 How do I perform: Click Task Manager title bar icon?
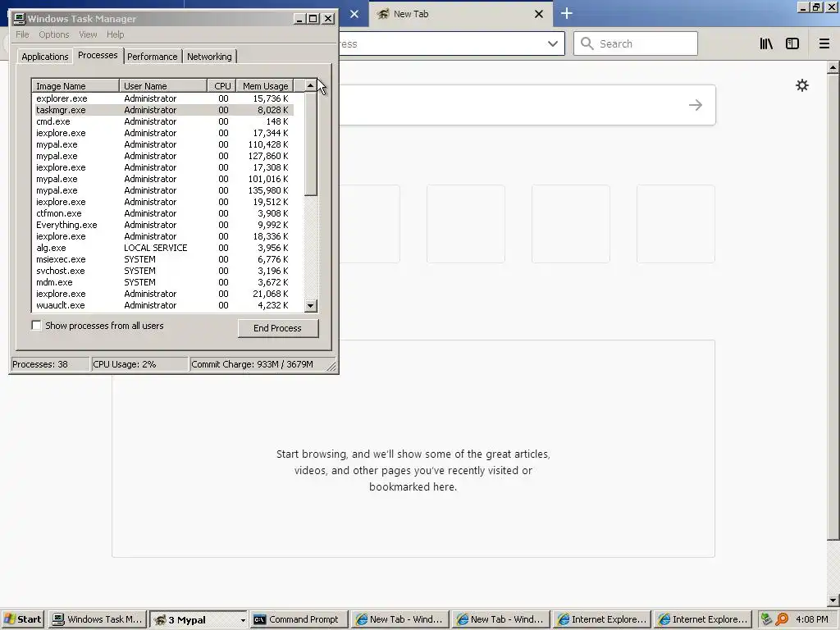click(20, 19)
